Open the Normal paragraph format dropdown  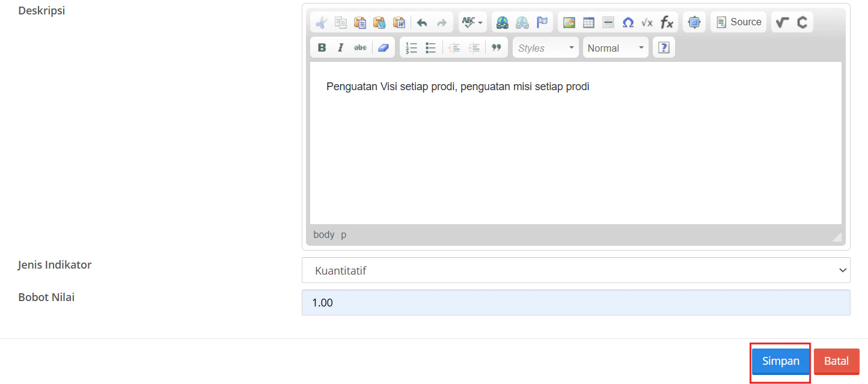(614, 47)
